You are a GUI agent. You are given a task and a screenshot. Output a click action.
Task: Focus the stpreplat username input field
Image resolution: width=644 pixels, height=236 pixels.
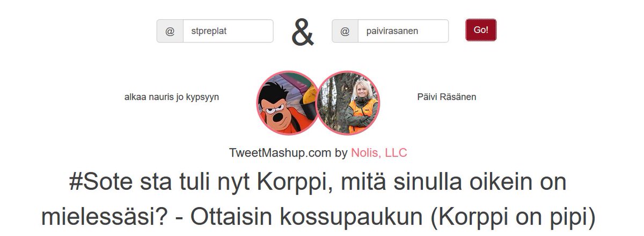pos(228,31)
